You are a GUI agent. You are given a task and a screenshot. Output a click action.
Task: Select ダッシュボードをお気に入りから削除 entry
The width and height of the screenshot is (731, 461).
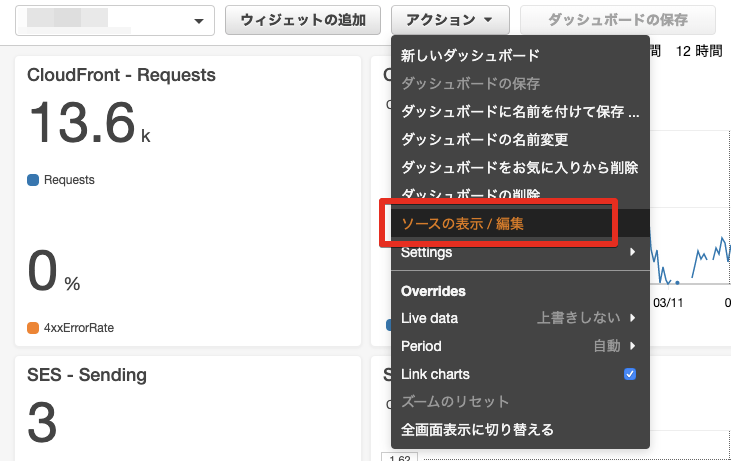pos(520,167)
